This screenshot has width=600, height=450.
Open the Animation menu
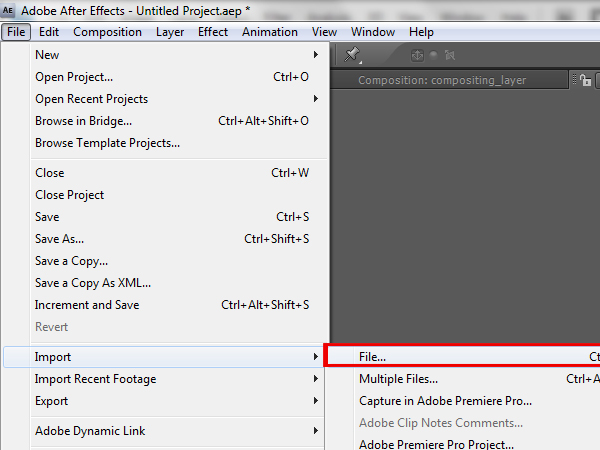(270, 32)
